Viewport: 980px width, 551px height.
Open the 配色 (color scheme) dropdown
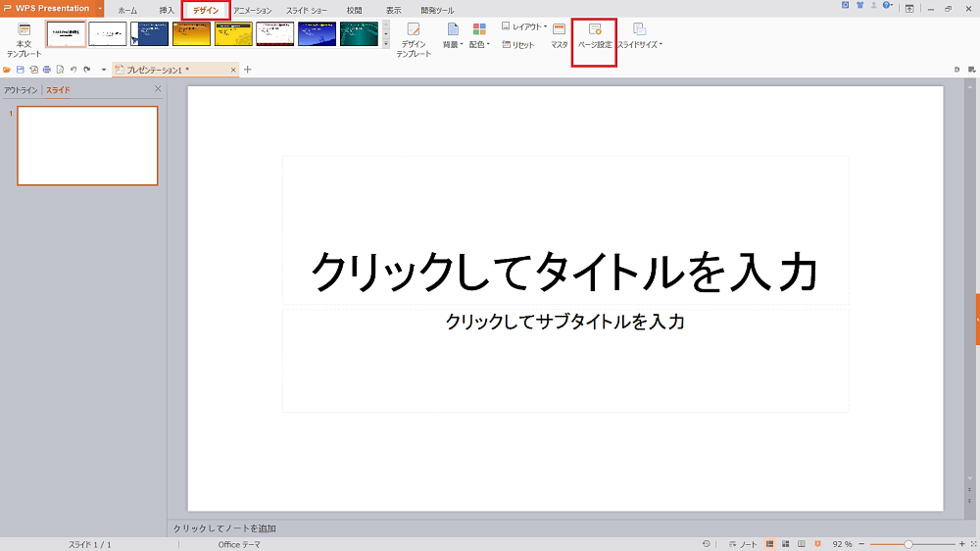tap(479, 36)
